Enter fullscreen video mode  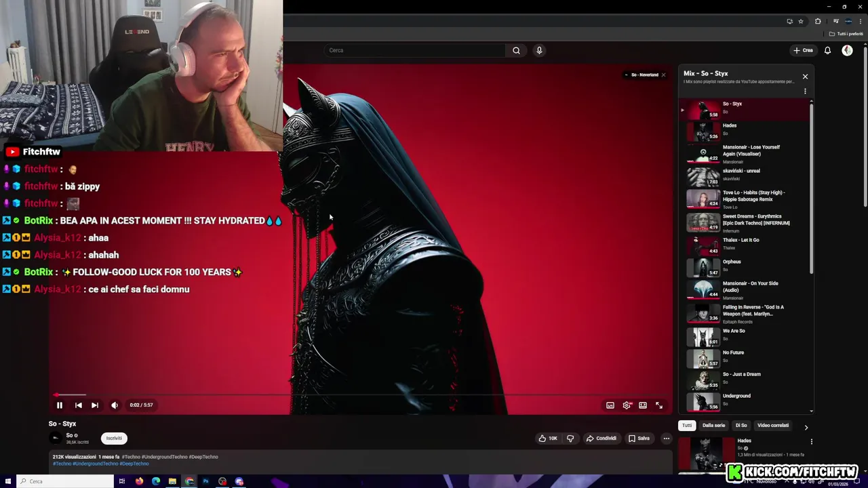click(659, 405)
